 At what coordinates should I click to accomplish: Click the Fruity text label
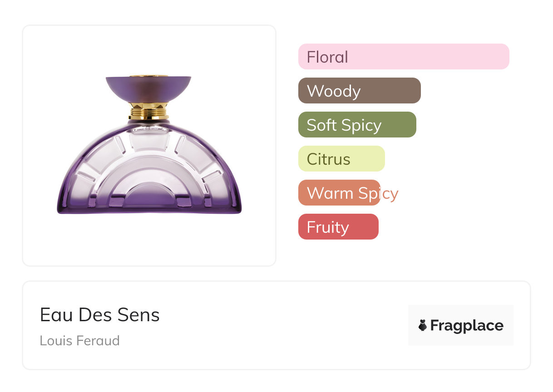[328, 227]
